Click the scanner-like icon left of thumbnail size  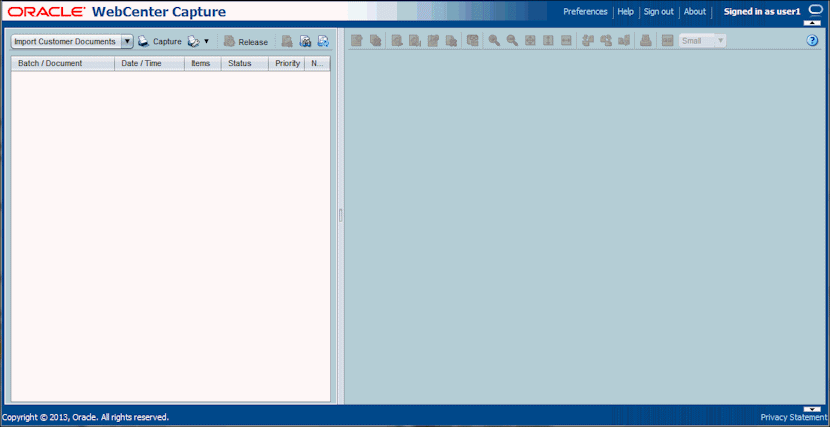coord(645,40)
